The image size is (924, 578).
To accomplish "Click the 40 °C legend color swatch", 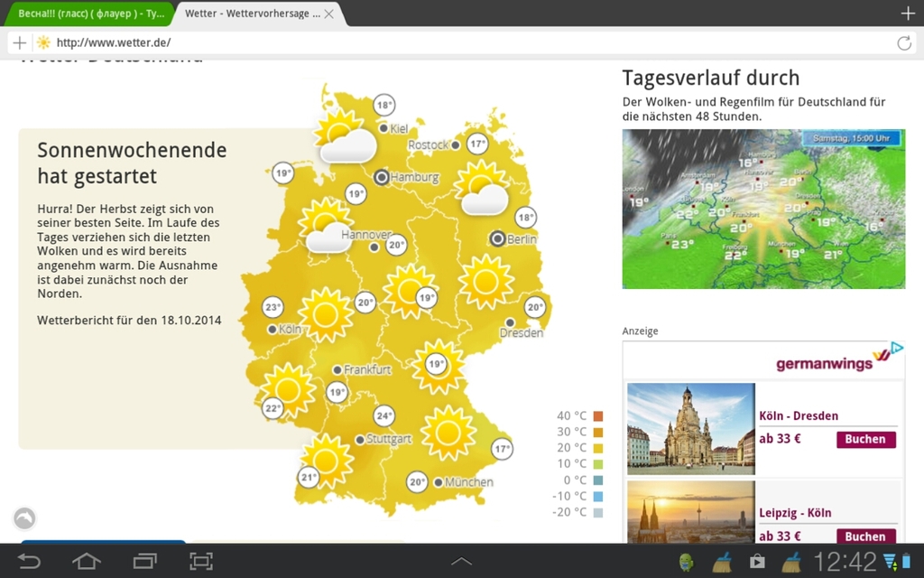I will point(597,416).
